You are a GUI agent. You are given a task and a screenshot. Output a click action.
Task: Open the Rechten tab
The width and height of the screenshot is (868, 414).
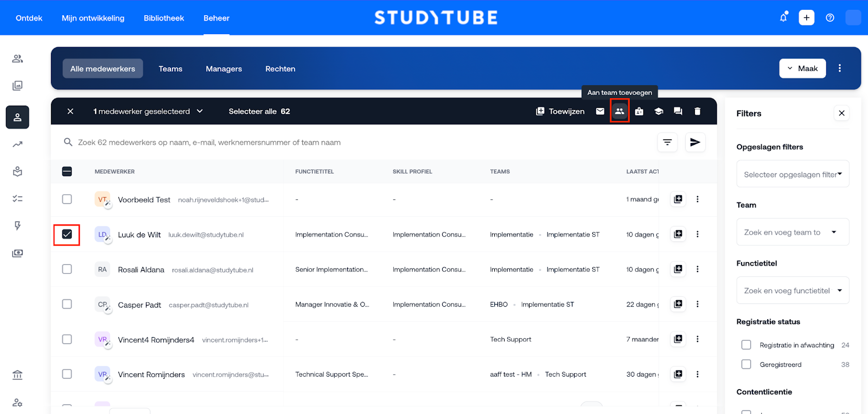(x=280, y=69)
